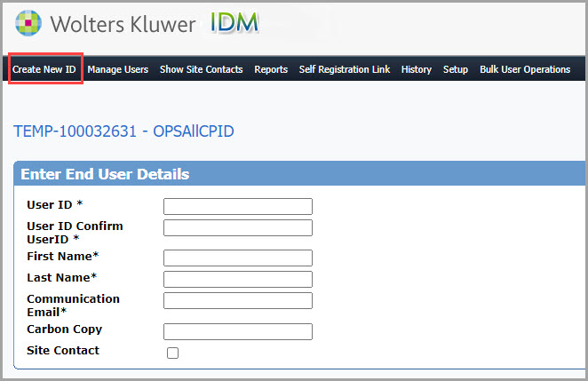Viewport: 588px width, 381px height.
Task: Click the Site Contact label
Action: pos(63,350)
